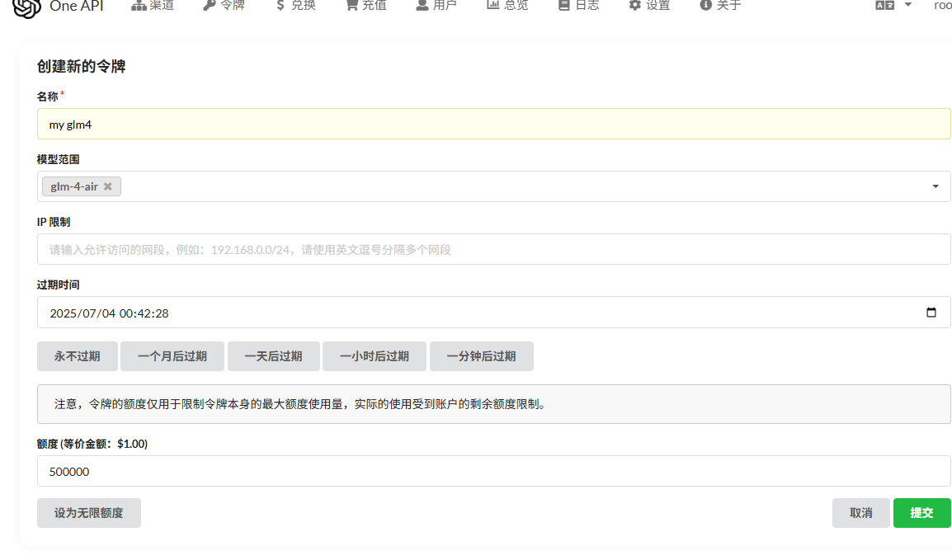Click the 名称 name input field
Image resolution: width=952 pixels, height=560 pixels.
click(x=493, y=125)
